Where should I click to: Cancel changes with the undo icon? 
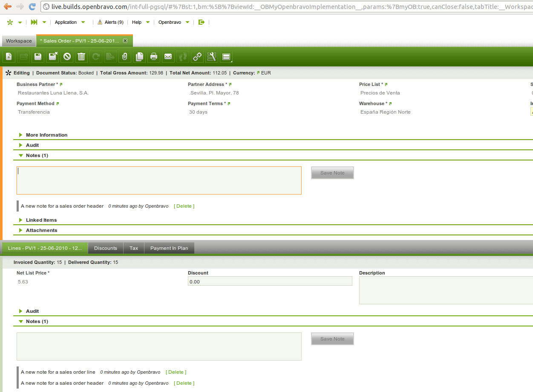(67, 56)
